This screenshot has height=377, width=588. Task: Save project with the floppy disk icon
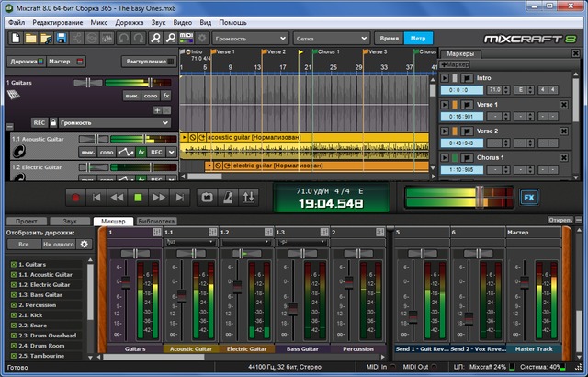[61, 39]
